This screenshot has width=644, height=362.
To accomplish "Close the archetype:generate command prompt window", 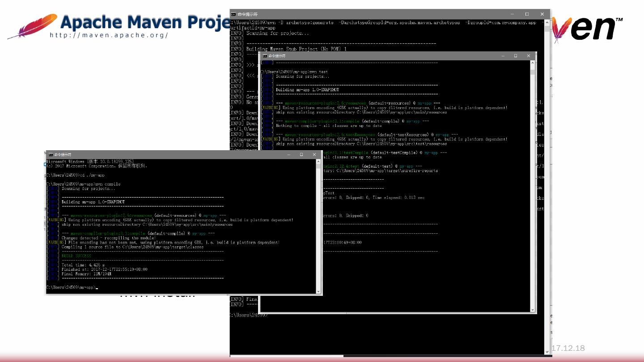I will click(542, 14).
